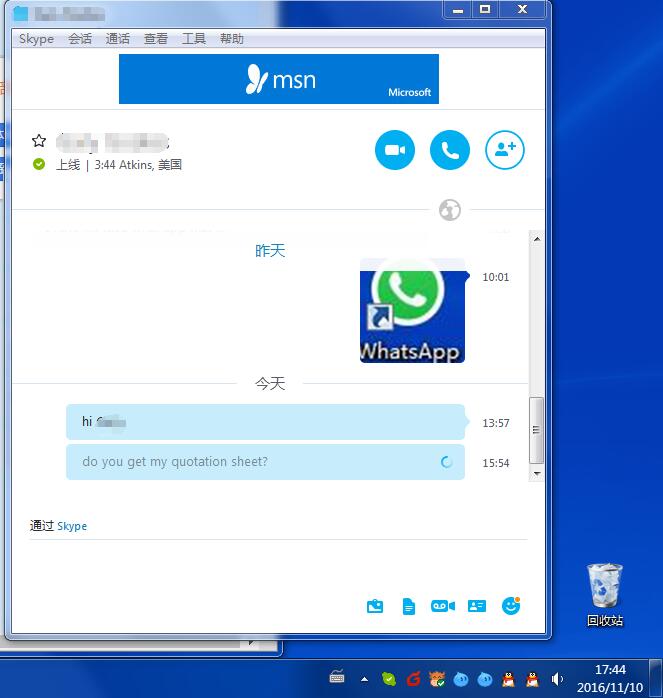663x698 pixels.
Task: Click the chat scrollbar thumb
Action: pyautogui.click(x=537, y=430)
